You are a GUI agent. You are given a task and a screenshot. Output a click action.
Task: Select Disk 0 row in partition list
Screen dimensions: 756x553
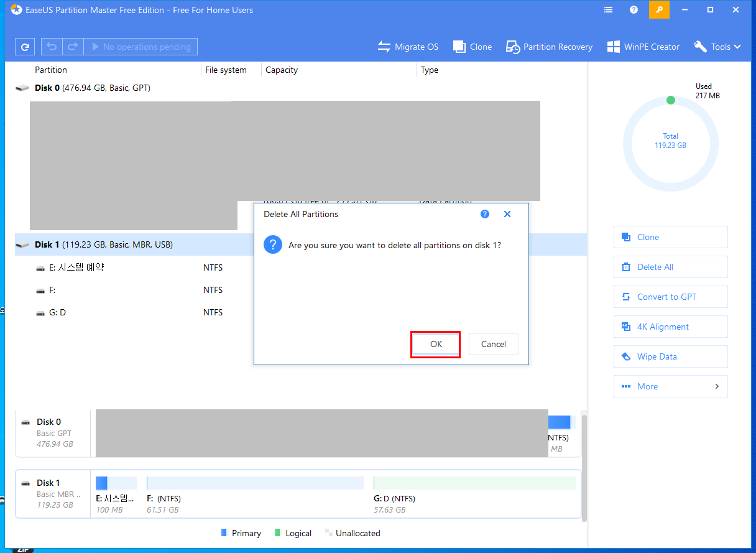point(301,88)
